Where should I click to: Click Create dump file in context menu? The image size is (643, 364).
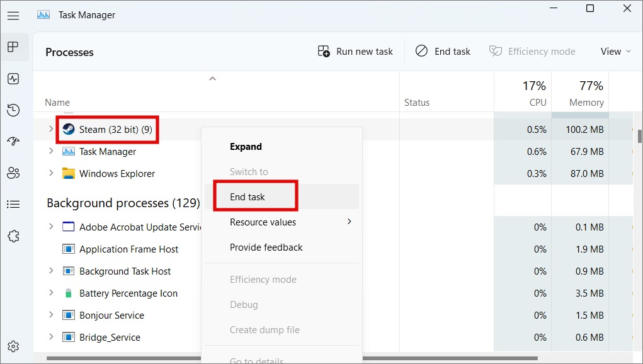point(282,329)
